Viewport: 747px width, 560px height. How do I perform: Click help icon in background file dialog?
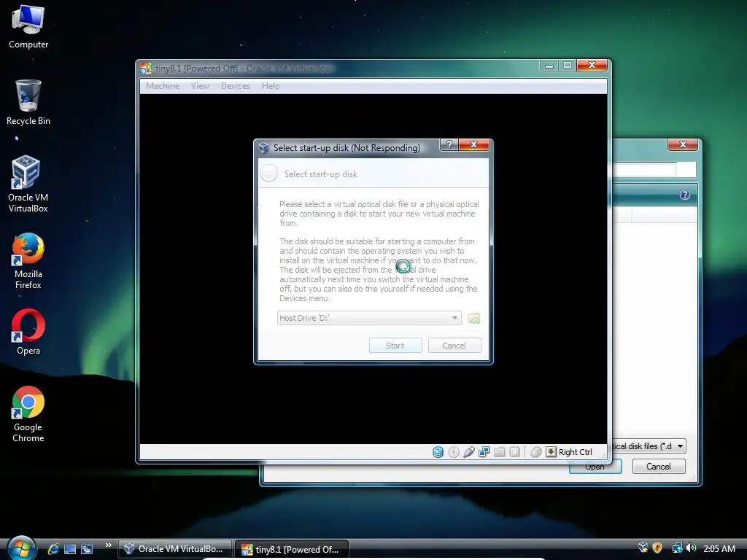[684, 195]
